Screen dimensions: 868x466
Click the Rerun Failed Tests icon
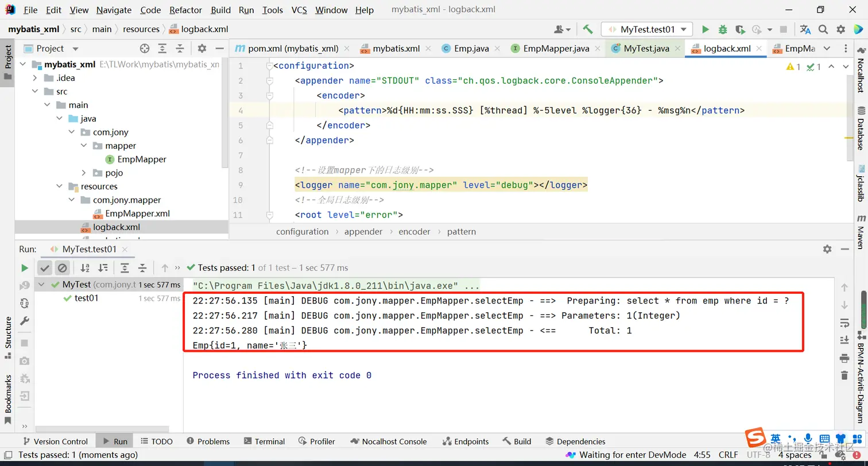[x=25, y=286]
